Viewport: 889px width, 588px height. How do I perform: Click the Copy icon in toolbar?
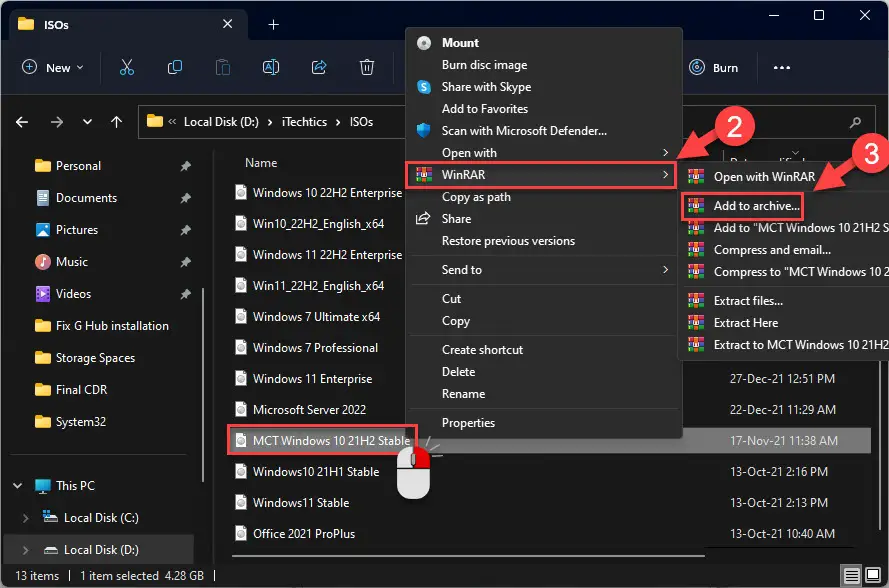pos(175,67)
